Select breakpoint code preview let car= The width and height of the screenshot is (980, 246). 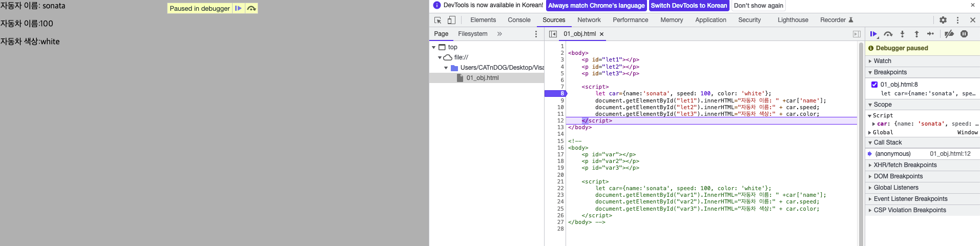928,94
